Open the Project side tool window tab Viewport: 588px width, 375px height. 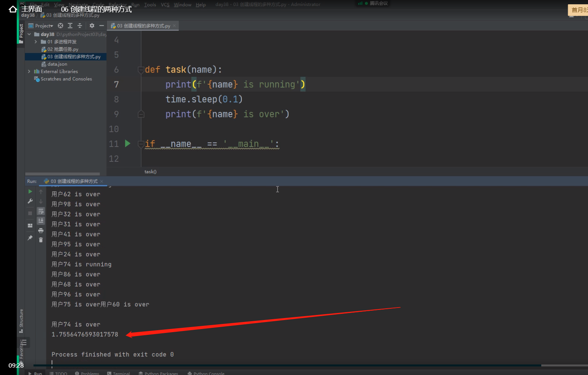(21, 34)
